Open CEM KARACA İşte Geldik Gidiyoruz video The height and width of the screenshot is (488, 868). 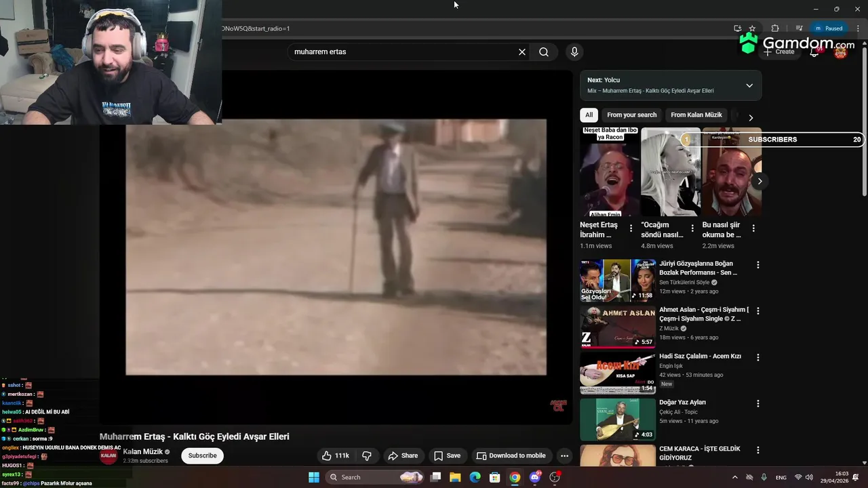[x=699, y=453]
